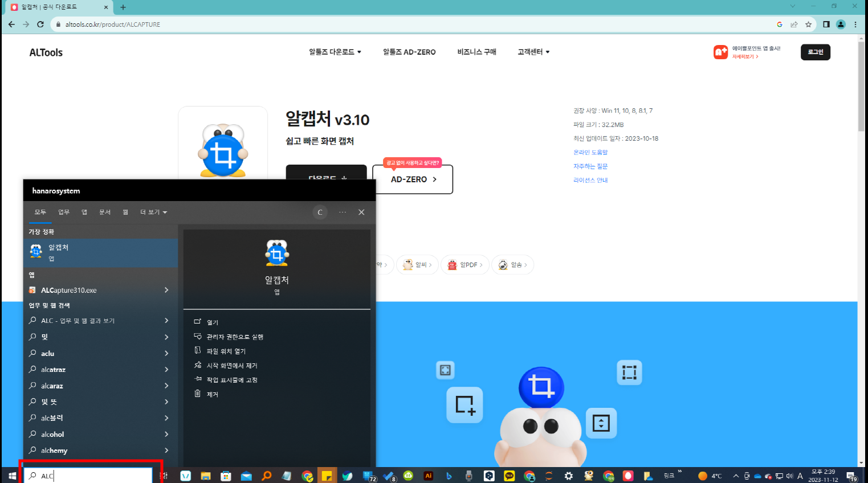Expand the 더 보기 dropdown in search
This screenshot has height=483, width=868.
pyautogui.click(x=154, y=212)
